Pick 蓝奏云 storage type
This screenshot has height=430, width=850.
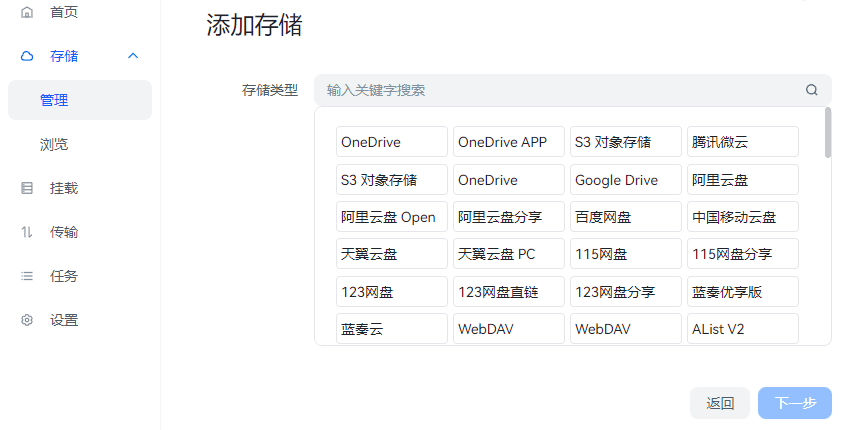pyautogui.click(x=391, y=329)
